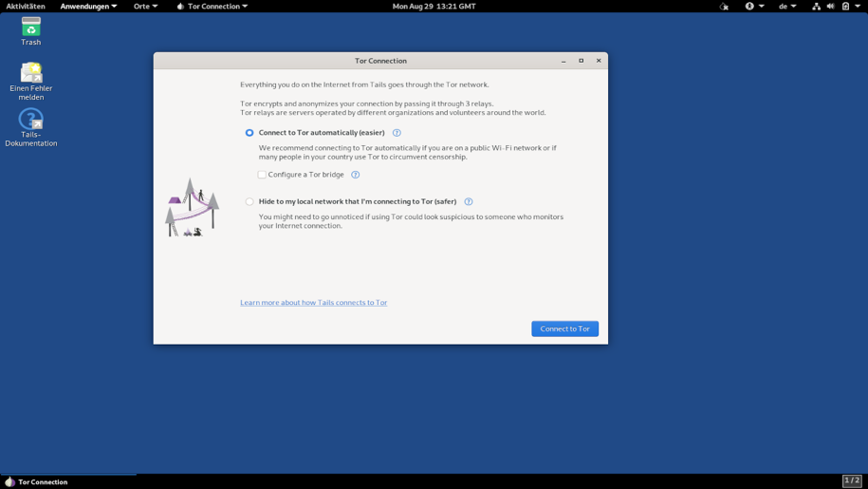The width and height of the screenshot is (868, 489).
Task: Open Tails-Dokumentation desktop icon
Action: 31,127
